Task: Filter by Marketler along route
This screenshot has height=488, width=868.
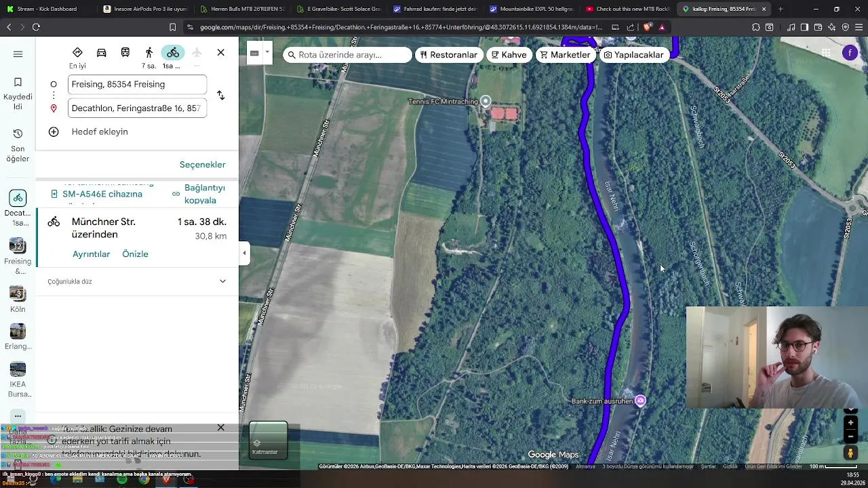Action: [566, 55]
